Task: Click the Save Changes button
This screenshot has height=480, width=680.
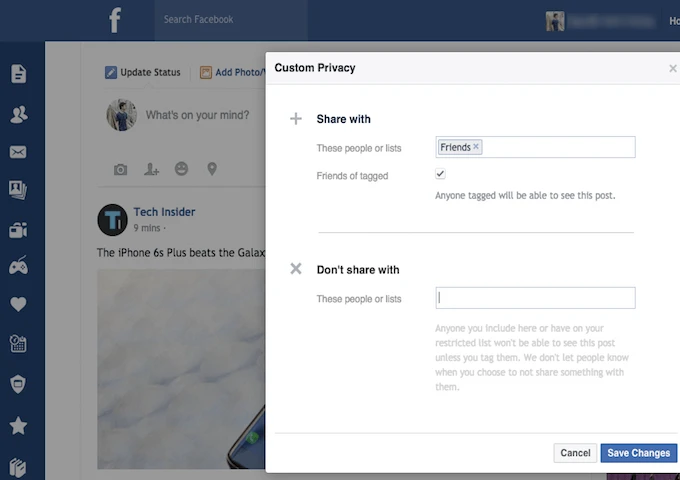Action: (638, 453)
